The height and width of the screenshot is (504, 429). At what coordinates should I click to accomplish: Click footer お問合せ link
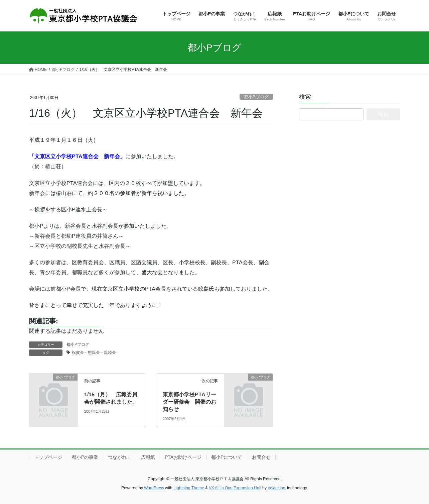pos(261,457)
